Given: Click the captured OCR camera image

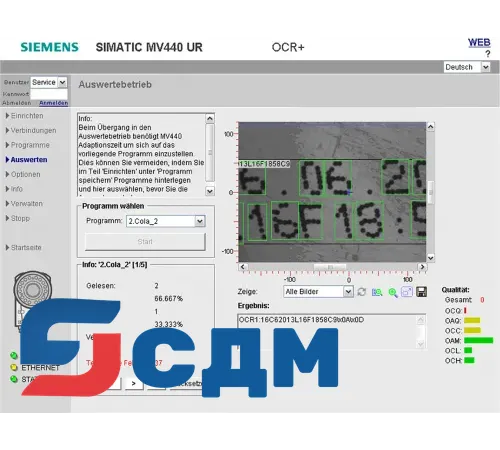Looking at the screenshot, I should [x=332, y=192].
